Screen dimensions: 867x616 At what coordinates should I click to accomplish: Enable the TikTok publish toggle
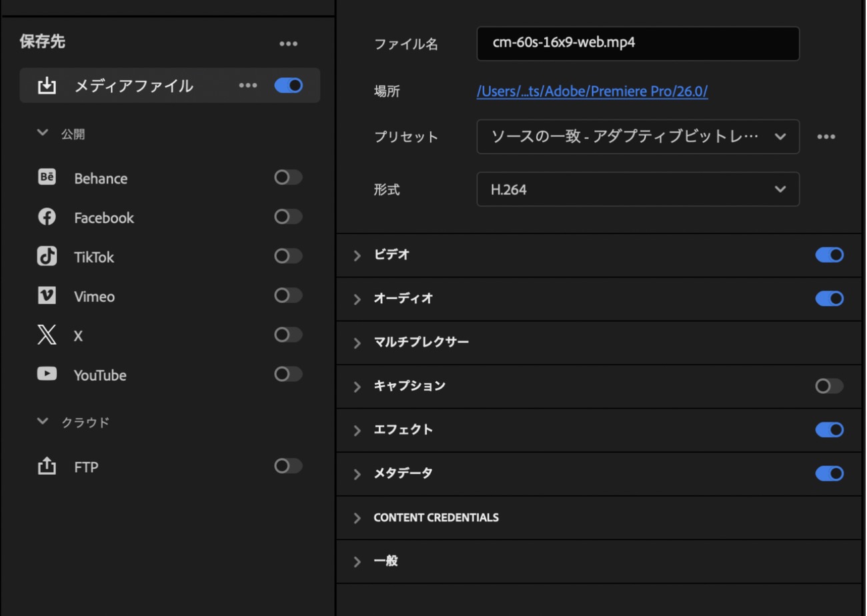pos(289,256)
